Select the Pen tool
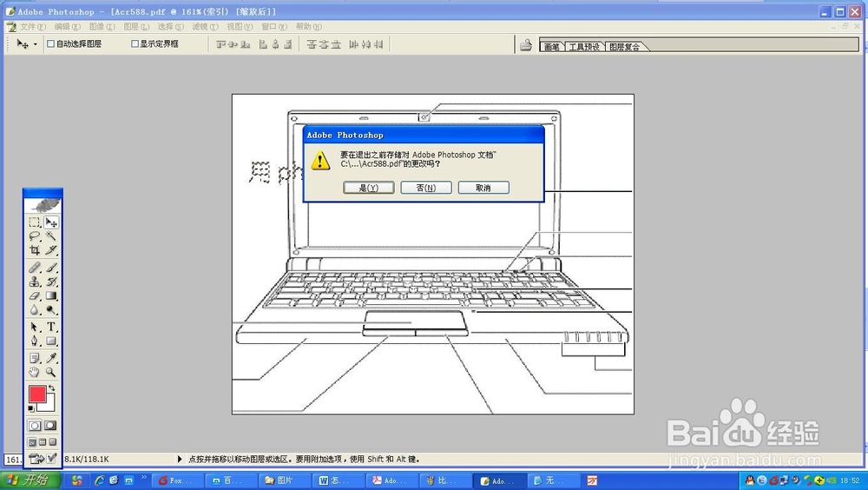The height and width of the screenshot is (490, 868). pyautogui.click(x=35, y=341)
